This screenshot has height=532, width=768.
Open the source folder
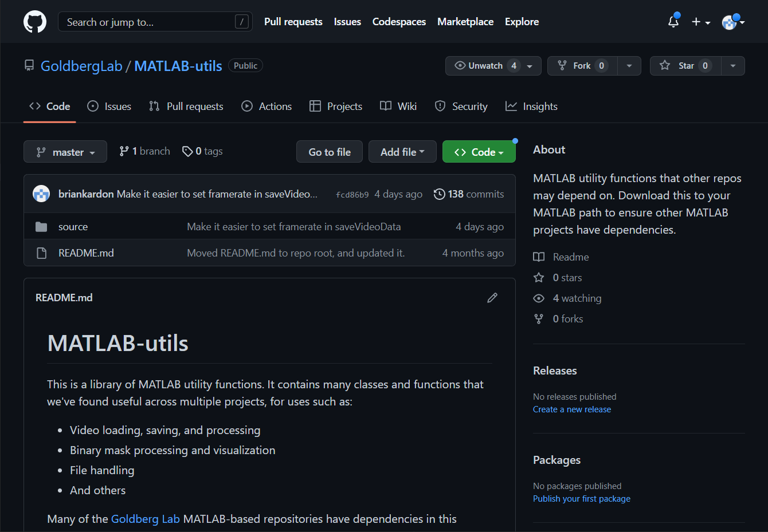73,227
